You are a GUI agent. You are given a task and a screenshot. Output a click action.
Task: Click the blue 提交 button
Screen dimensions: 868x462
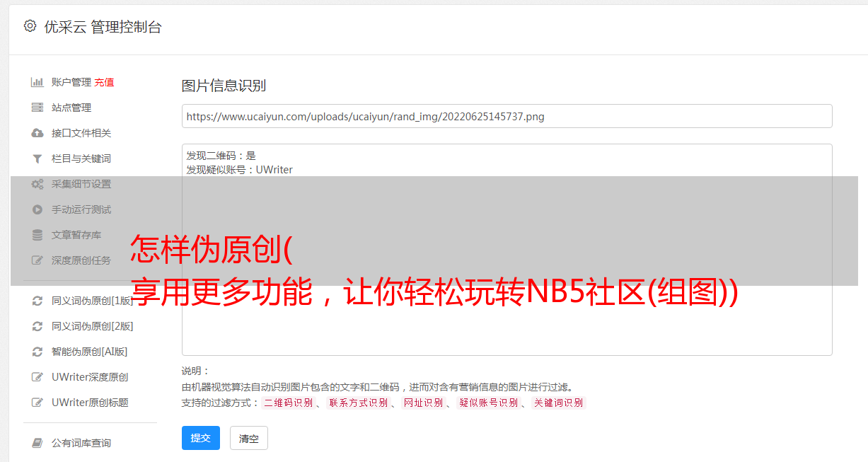[x=201, y=438]
